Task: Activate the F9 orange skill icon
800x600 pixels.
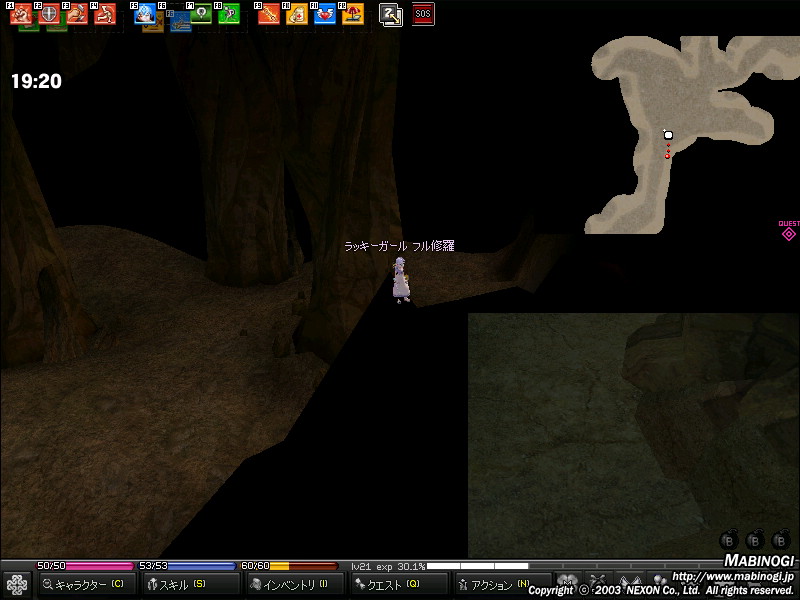Action: (269, 14)
